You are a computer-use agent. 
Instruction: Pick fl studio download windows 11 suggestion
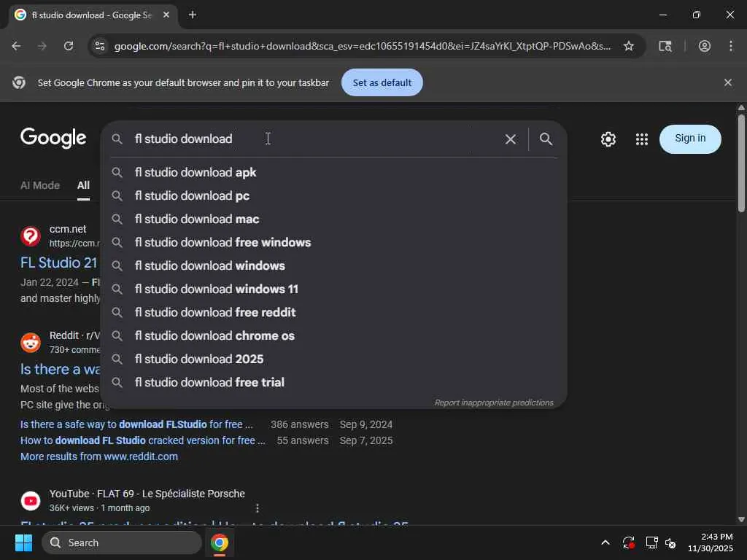click(x=333, y=289)
